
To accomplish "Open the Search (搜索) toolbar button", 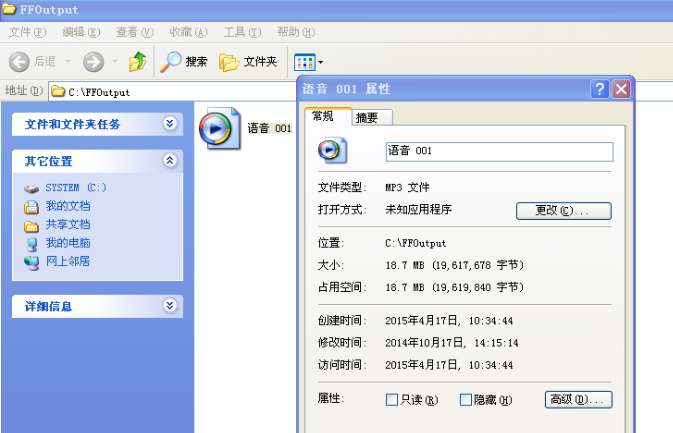I will 184,62.
